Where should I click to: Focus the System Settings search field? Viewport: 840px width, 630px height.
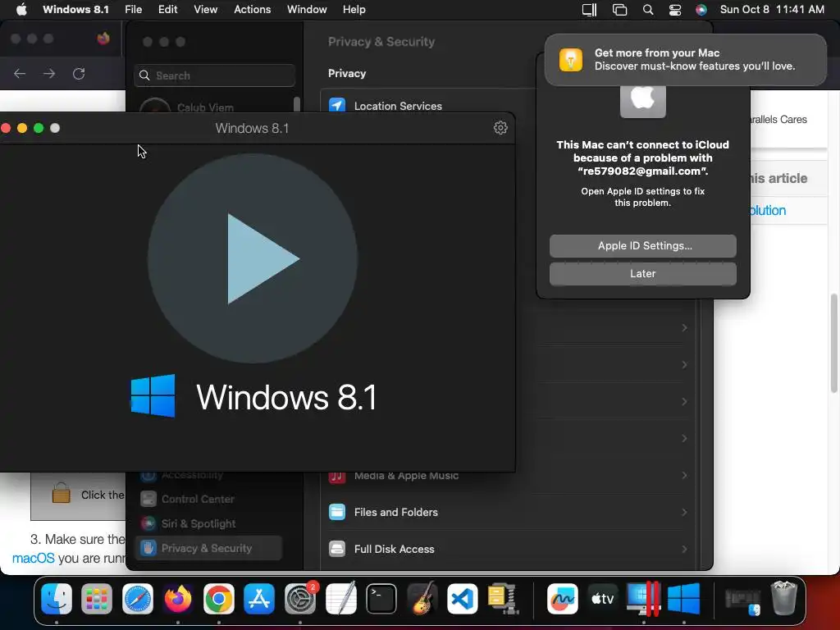[214, 75]
